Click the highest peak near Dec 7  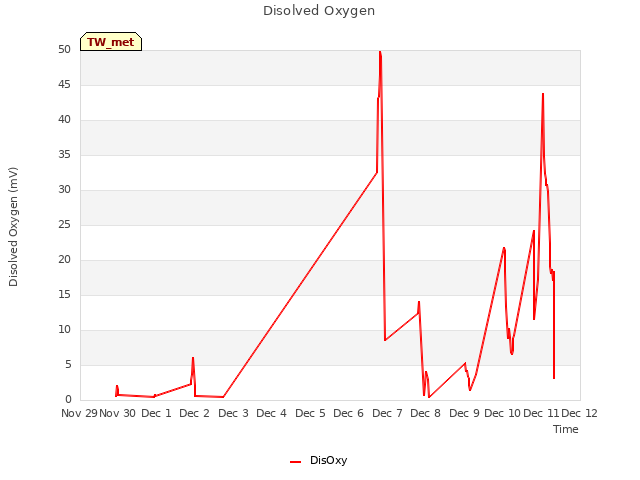(x=380, y=52)
